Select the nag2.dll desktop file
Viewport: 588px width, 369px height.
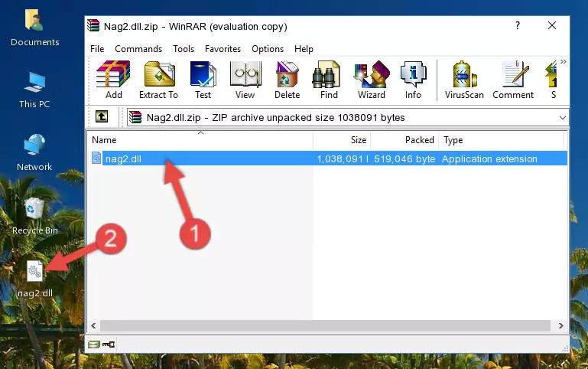(x=35, y=279)
